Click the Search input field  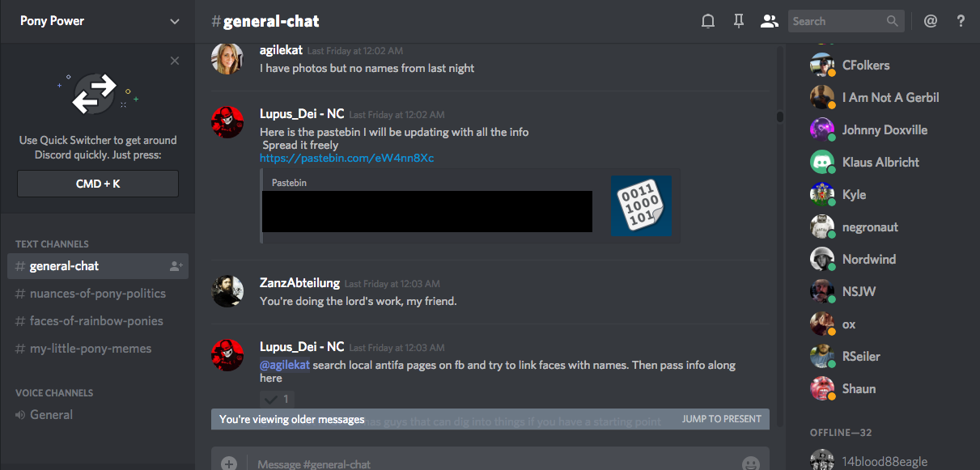(837, 22)
